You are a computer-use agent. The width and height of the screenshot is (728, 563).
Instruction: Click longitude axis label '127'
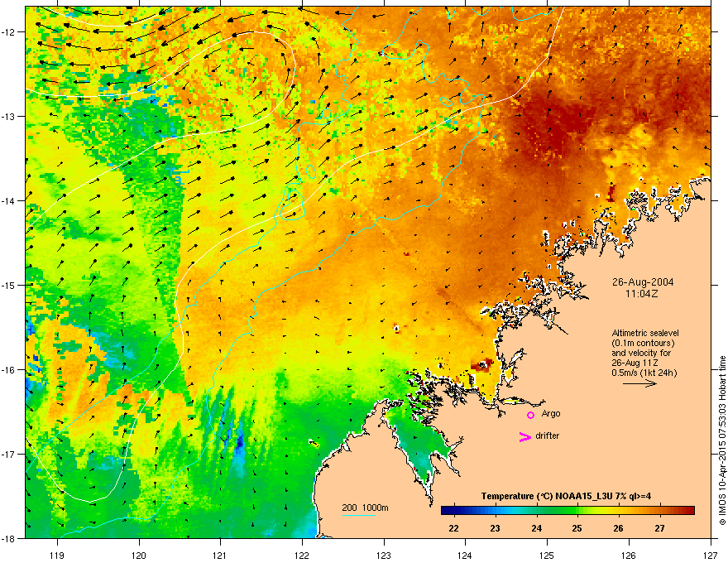(711, 555)
